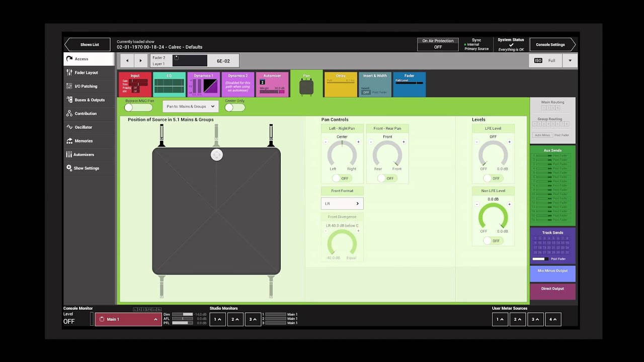This screenshot has width=644, height=362.
Task: Go to next fader arrow
Action: tap(141, 61)
